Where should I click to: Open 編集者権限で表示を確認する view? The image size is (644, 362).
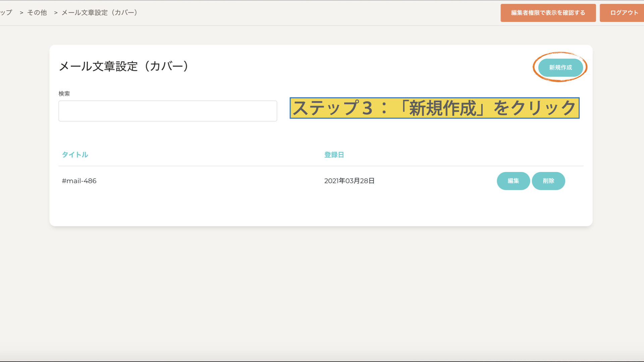click(x=548, y=13)
